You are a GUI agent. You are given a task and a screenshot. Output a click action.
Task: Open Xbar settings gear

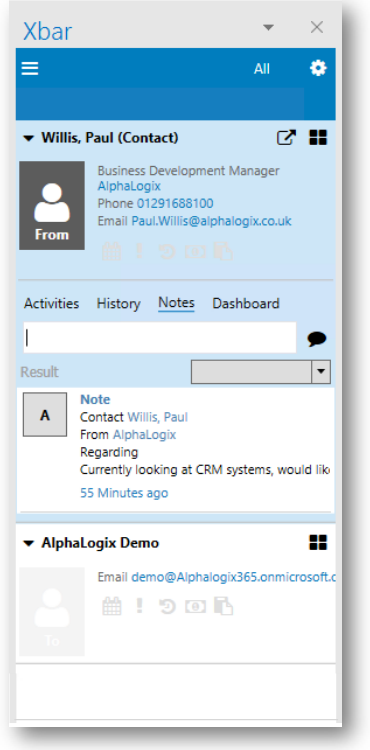318,68
